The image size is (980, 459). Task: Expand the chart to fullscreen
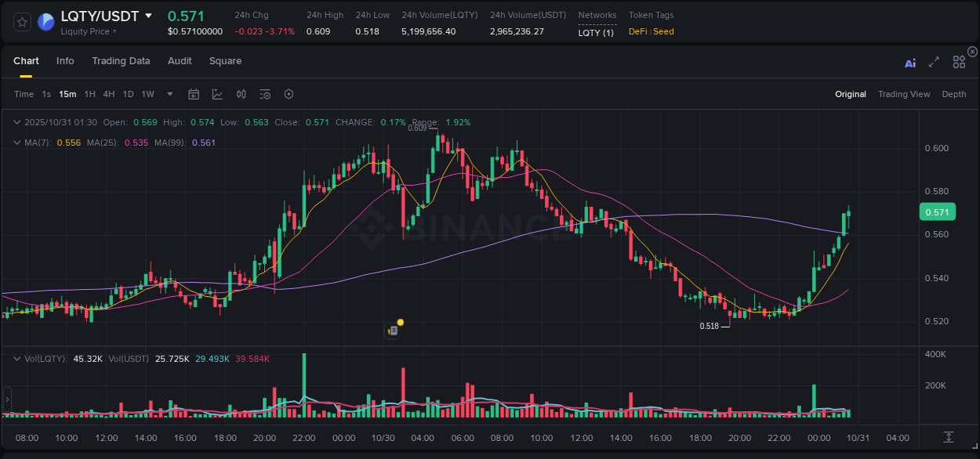pyautogui.click(x=934, y=63)
